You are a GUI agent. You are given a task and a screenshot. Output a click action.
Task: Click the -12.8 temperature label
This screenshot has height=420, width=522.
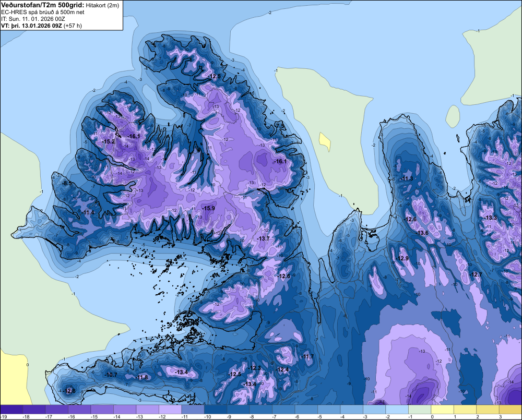[69, 391]
